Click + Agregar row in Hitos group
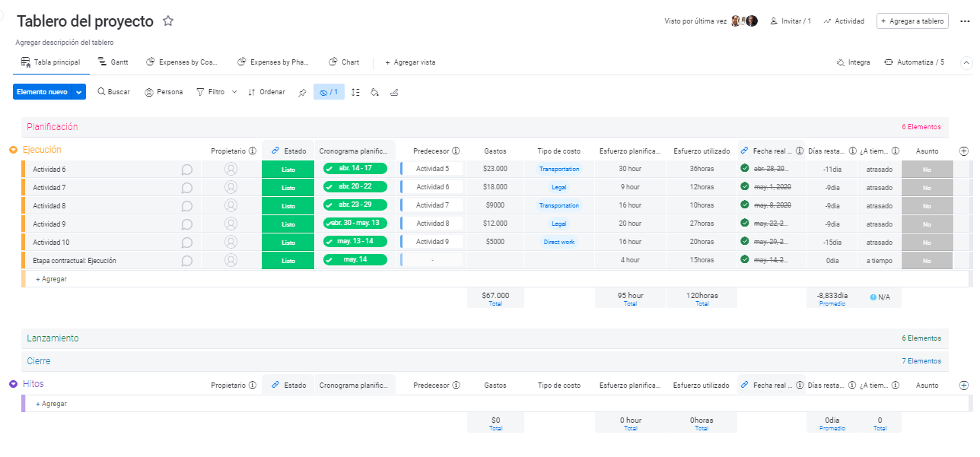 click(52, 404)
